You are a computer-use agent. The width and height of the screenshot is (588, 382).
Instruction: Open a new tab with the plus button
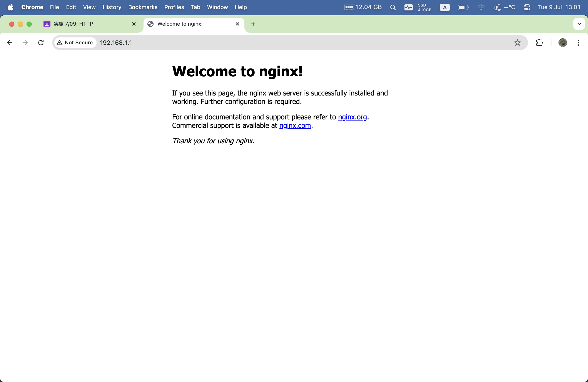pos(253,24)
